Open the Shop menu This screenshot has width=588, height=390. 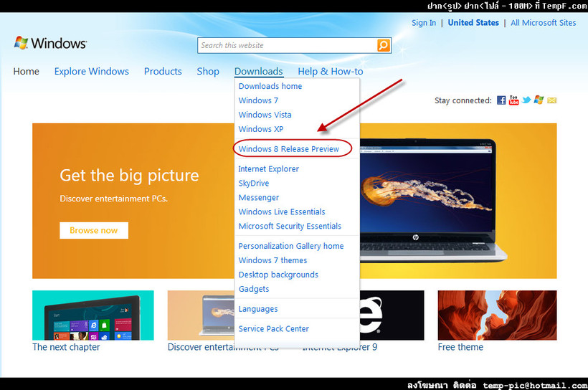(x=208, y=71)
